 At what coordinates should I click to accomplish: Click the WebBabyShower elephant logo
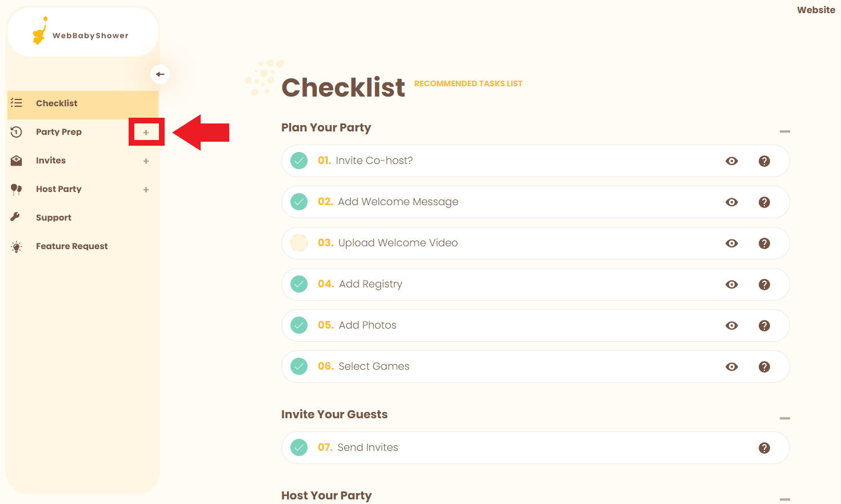coord(39,32)
